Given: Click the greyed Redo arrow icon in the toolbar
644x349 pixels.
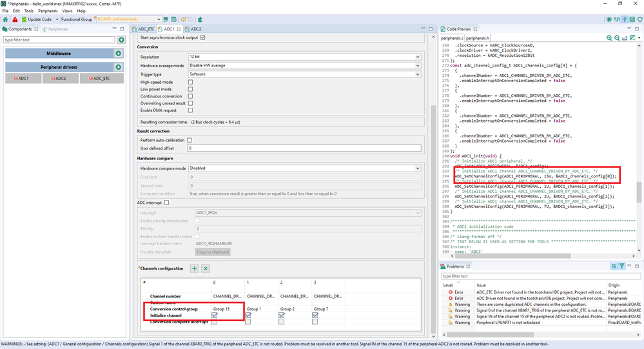Looking at the screenshot, I should click(x=191, y=19).
